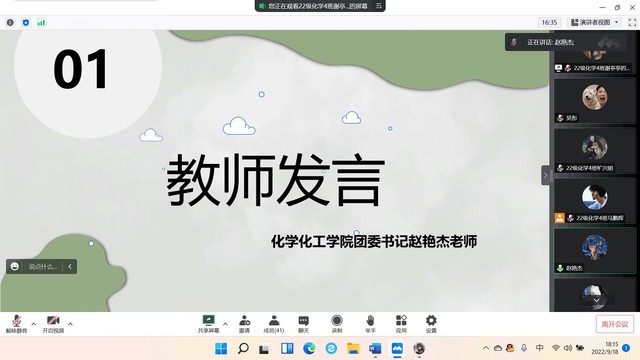Viewport: 640px width, 360px height.
Task: Open the invite (邀请) icon
Action: point(244,324)
